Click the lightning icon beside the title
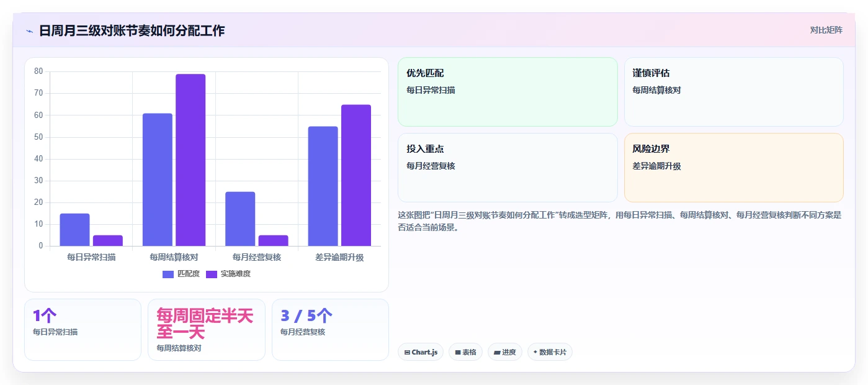 30,31
